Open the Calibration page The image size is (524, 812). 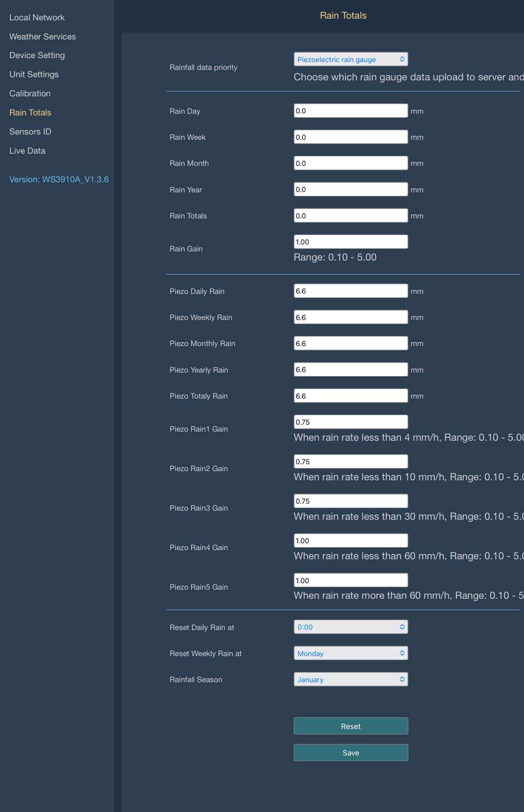click(x=30, y=93)
